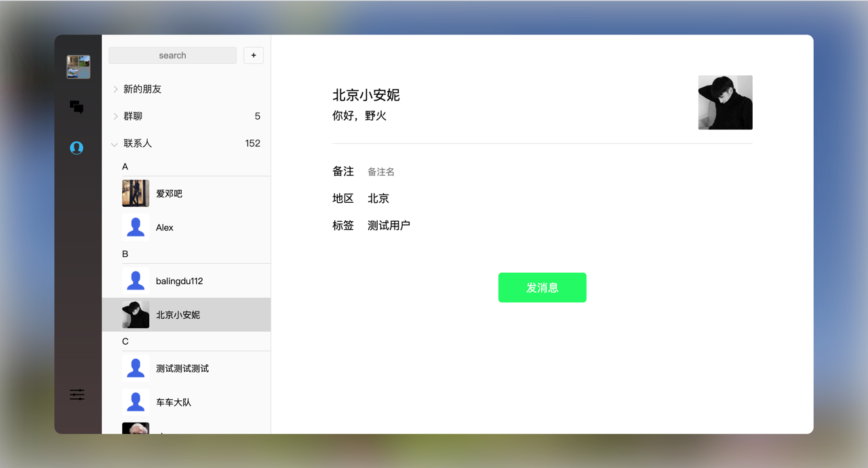Screen dimensions: 868x468
Task: Collapse the 联系人 section chevron
Action: pyautogui.click(x=115, y=144)
